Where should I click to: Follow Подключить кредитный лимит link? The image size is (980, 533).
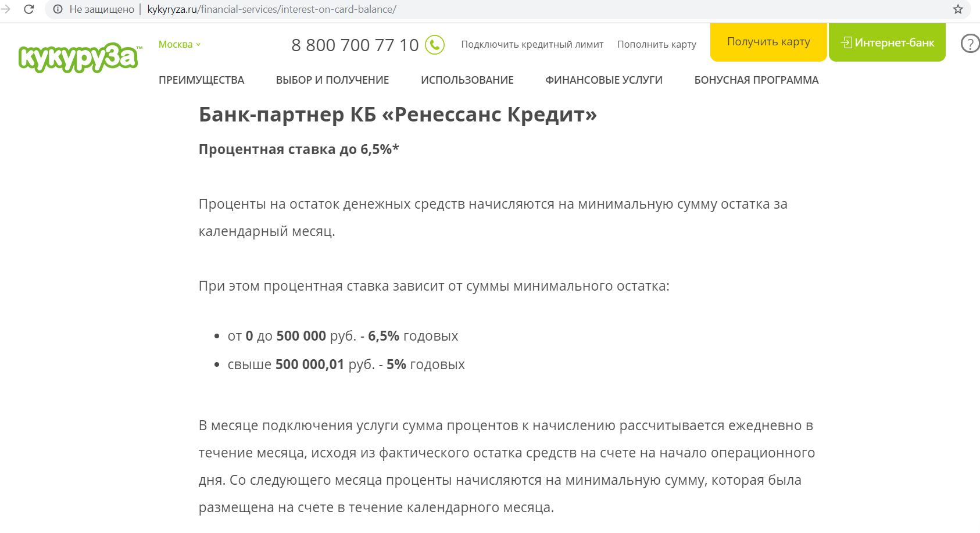coord(532,44)
